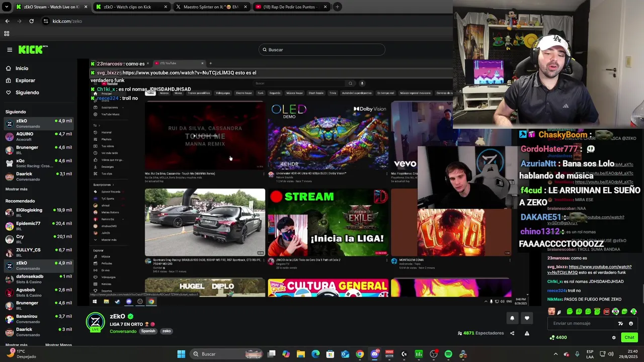
Task: Reload the kick.com page
Action: [31, 21]
